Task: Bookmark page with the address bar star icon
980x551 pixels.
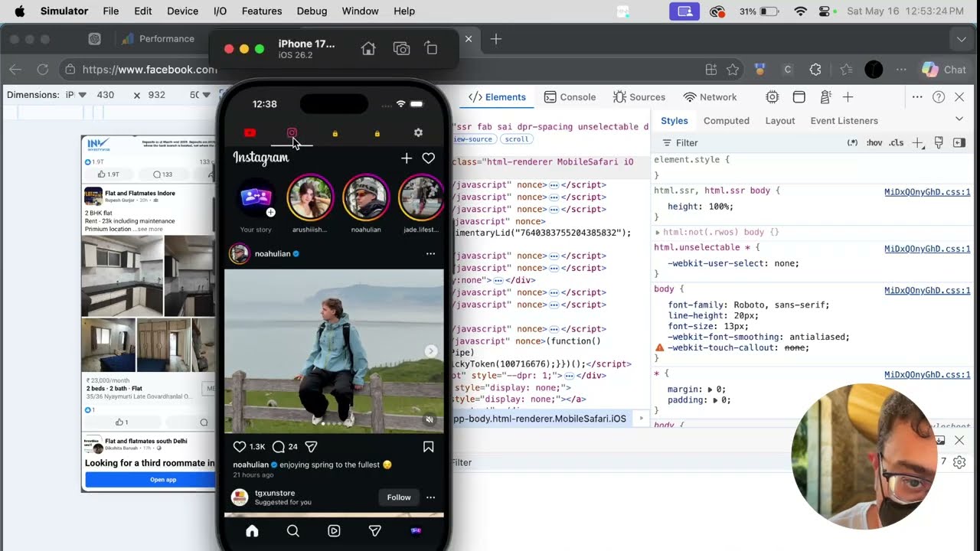Action: pos(733,70)
